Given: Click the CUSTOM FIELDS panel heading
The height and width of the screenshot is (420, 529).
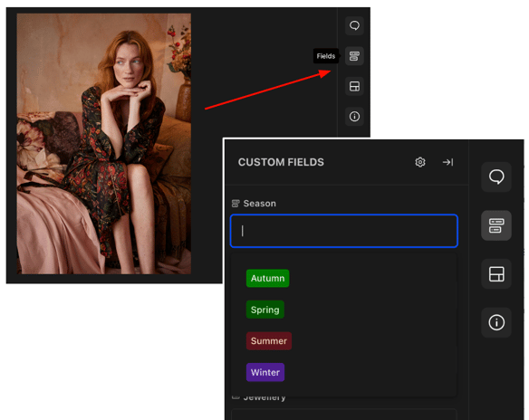Looking at the screenshot, I should [281, 162].
